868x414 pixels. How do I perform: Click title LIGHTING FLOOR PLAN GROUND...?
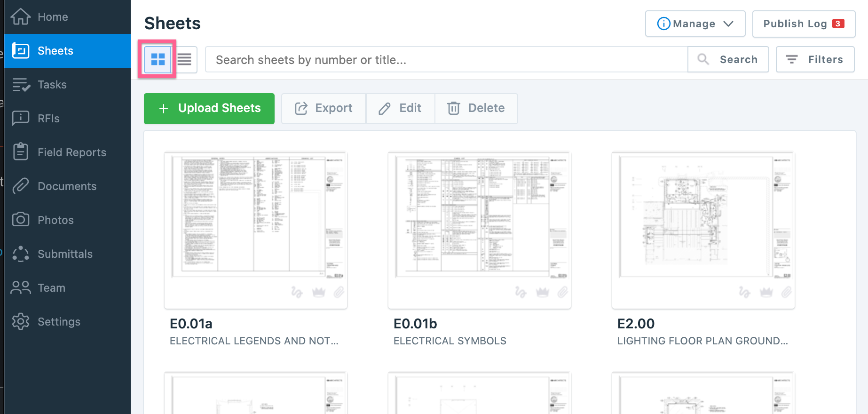702,341
